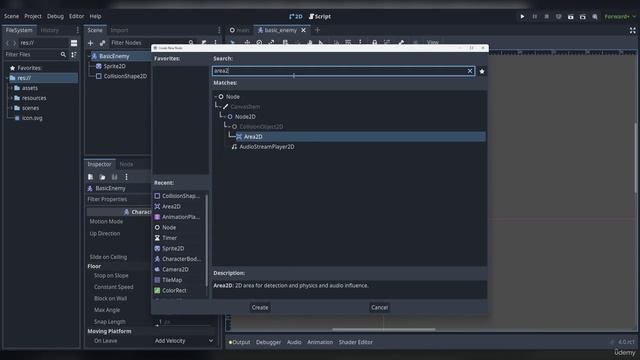
Task: Pick Sprite2D icon in Recent list
Action: 157,249
